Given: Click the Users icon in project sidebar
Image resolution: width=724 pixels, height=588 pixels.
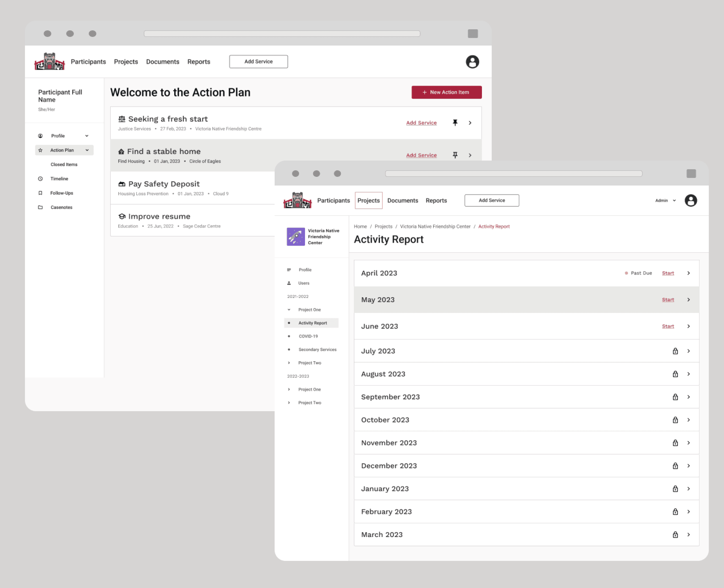Looking at the screenshot, I should [x=289, y=283].
